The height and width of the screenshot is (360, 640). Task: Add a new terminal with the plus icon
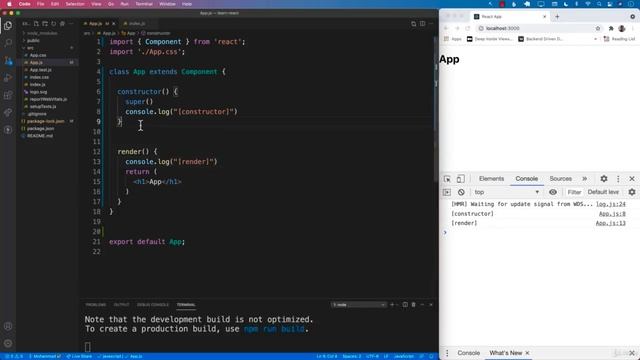(392, 304)
